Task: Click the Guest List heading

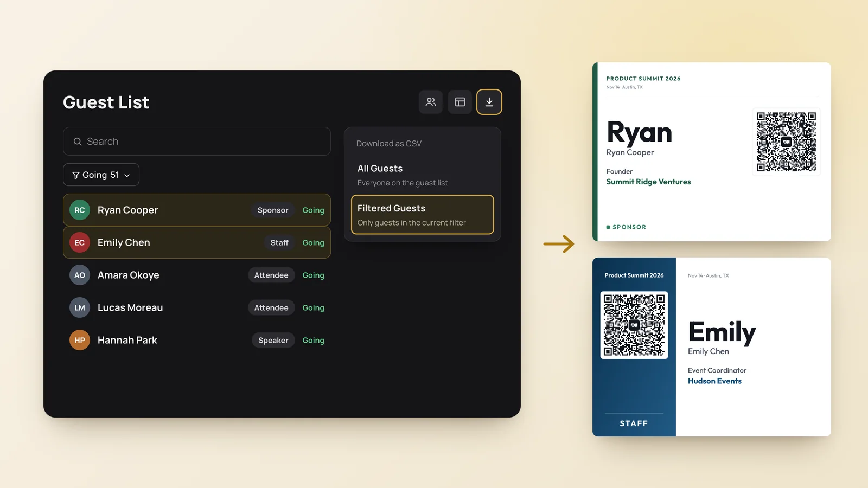Action: tap(106, 102)
